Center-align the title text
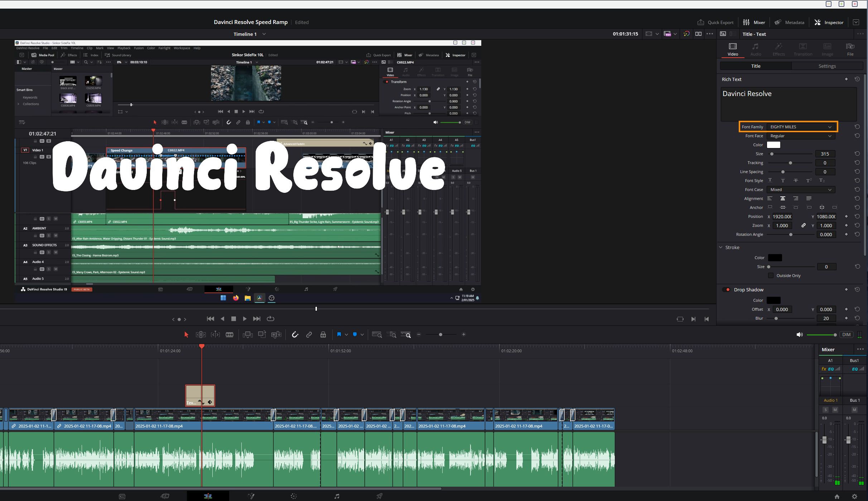Viewport: 868px width, 501px height. pyautogui.click(x=783, y=199)
